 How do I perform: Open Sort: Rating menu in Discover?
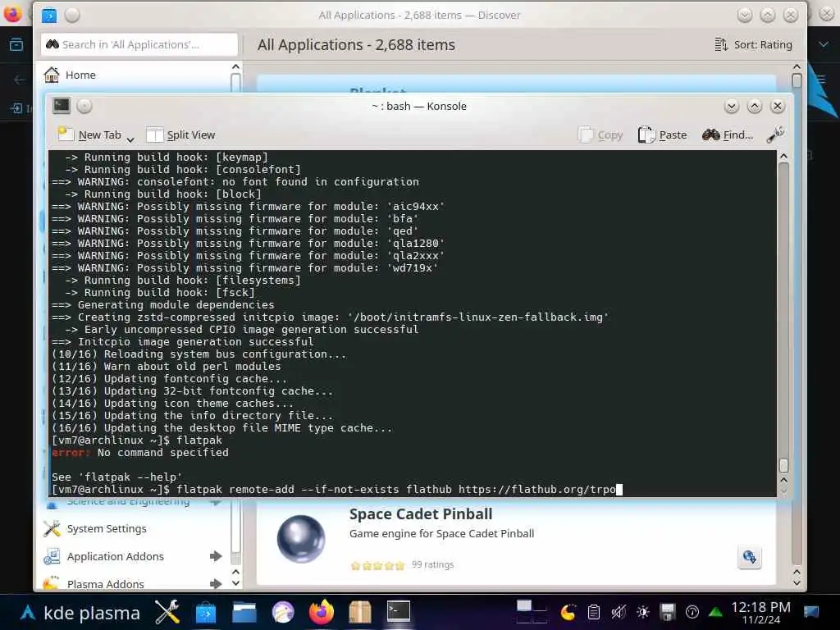[753, 44]
